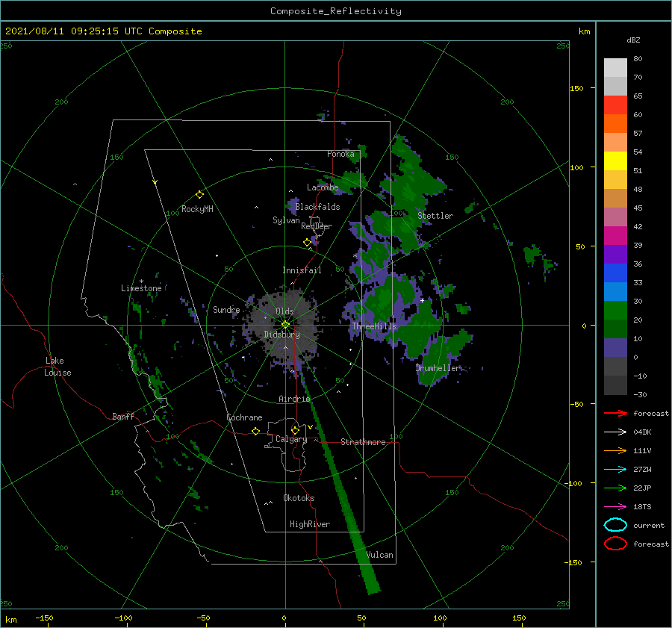The image size is (672, 628).
Task: Click the Composite_Reflectivity title text
Action: (x=335, y=11)
